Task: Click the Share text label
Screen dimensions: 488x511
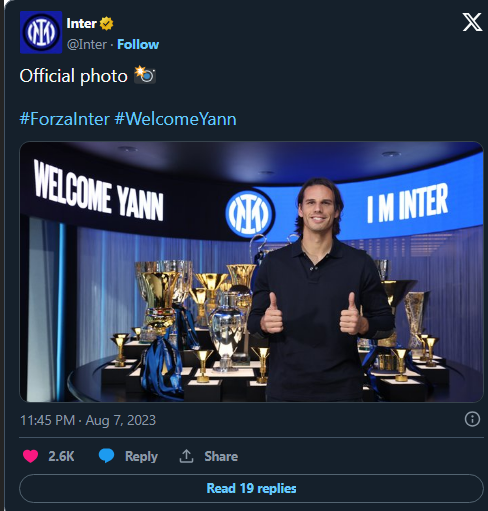Action: (221, 456)
